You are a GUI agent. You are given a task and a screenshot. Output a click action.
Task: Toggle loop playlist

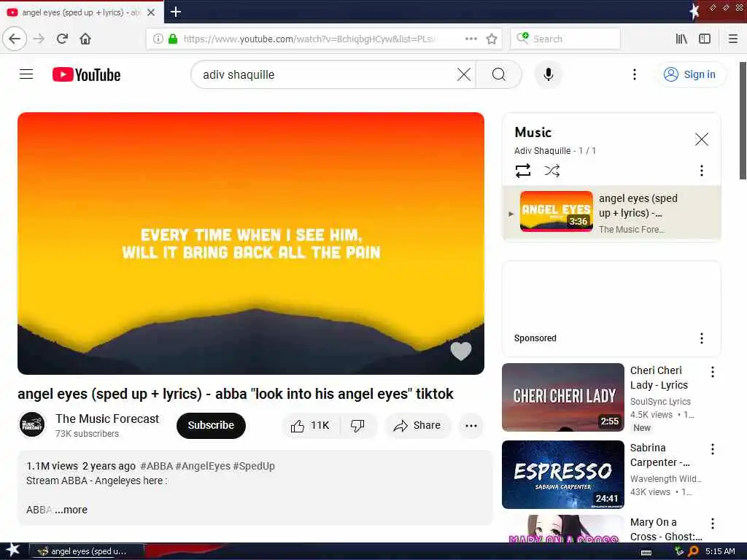(522, 171)
